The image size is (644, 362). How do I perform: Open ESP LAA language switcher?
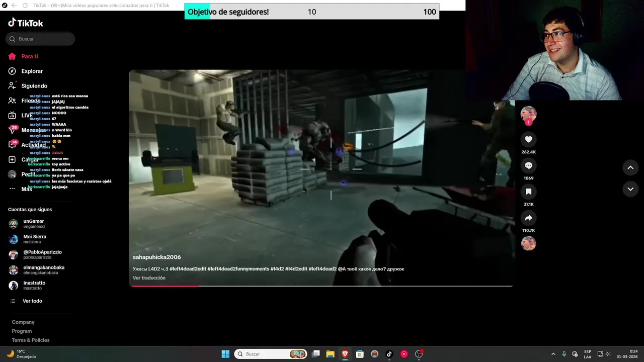coord(588,354)
